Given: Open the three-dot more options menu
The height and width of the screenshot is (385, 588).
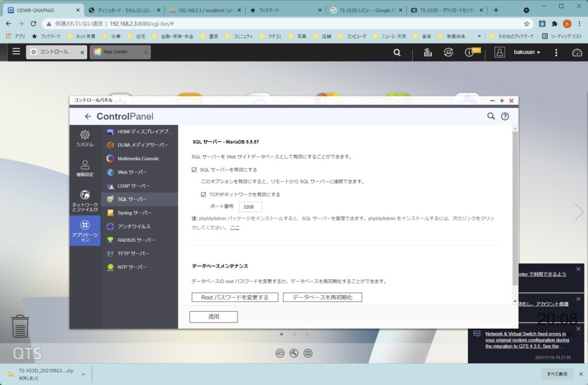Looking at the screenshot, I should click(x=555, y=52).
